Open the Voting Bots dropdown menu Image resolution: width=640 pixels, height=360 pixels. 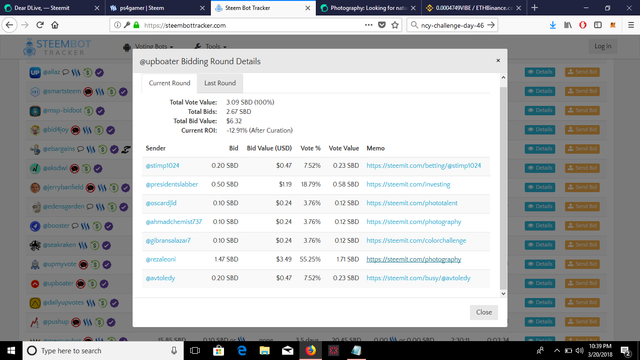149,47
